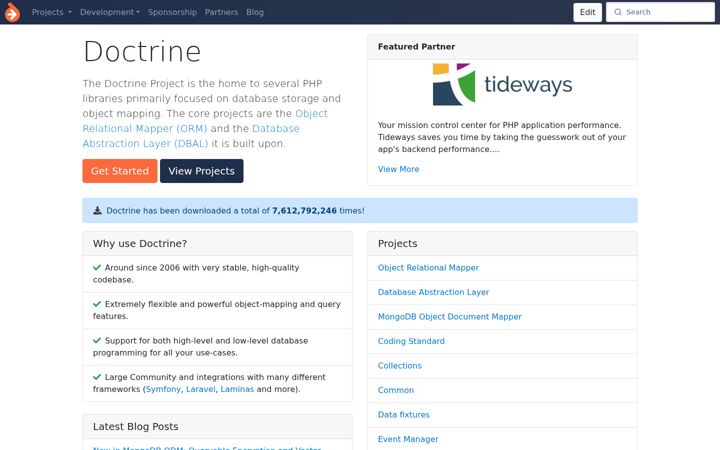Click the Doctrine logo icon
720x450 pixels.
pos(12,12)
